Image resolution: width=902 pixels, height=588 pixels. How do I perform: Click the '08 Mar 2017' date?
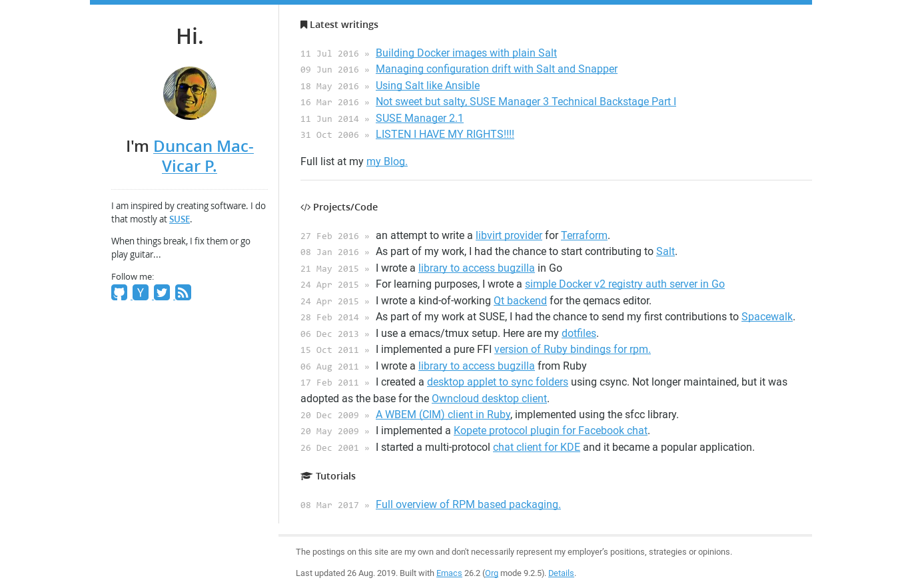pyautogui.click(x=330, y=505)
